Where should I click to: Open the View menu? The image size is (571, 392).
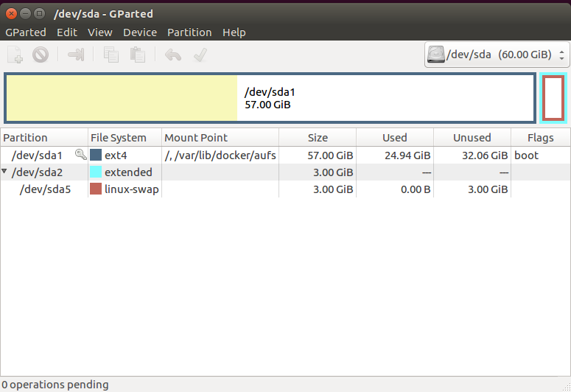pos(99,32)
